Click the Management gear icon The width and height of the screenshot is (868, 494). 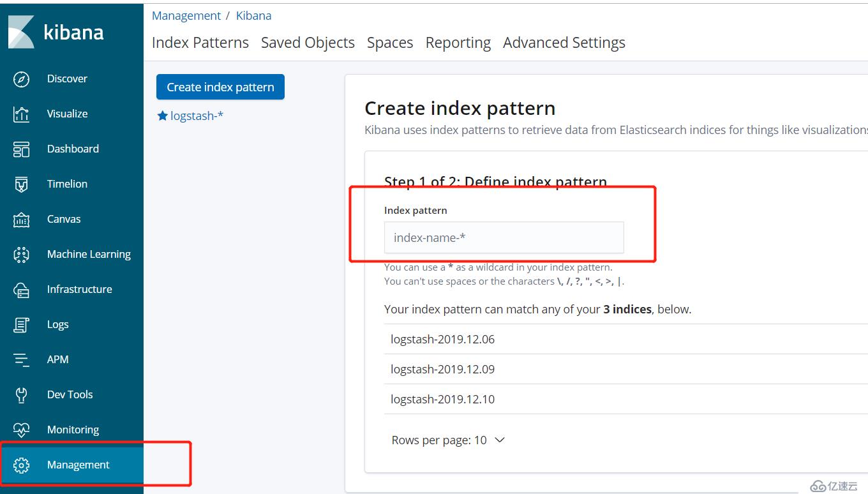pos(21,465)
